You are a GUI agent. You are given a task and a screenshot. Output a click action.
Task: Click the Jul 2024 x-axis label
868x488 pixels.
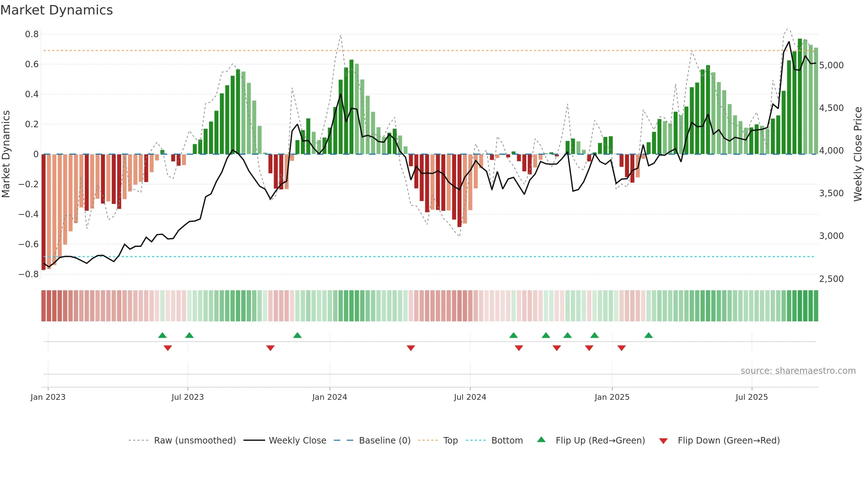[470, 397]
